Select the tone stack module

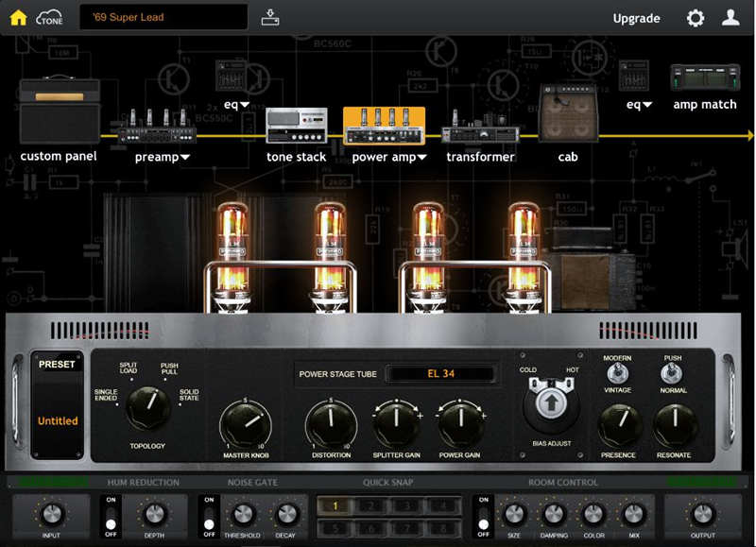[296, 127]
